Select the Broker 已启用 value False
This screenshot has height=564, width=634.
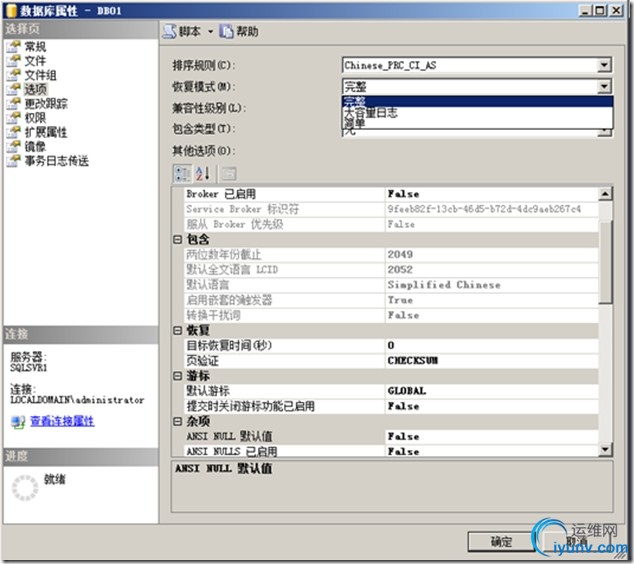click(492, 194)
